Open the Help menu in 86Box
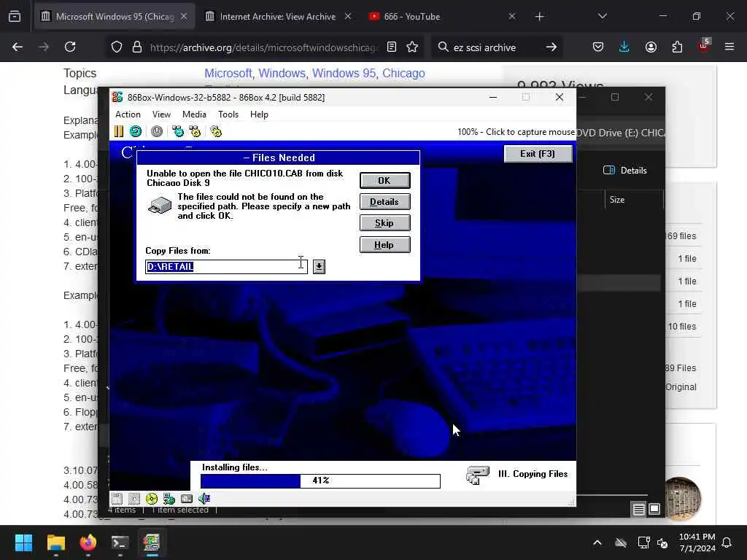 [259, 114]
